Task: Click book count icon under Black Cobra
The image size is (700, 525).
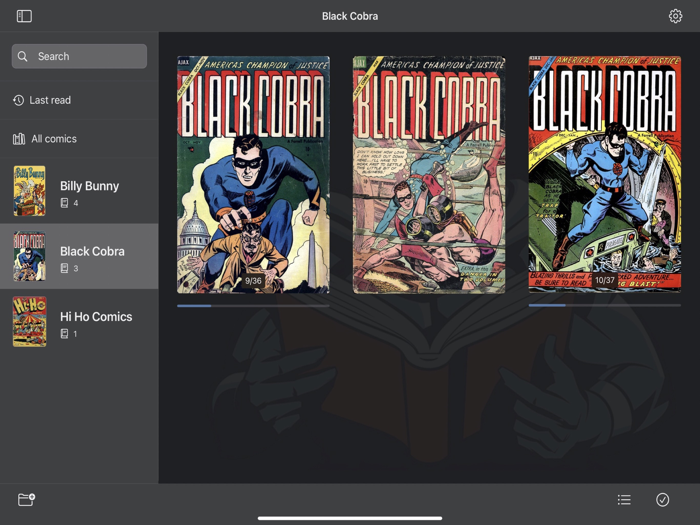Action: click(x=64, y=268)
